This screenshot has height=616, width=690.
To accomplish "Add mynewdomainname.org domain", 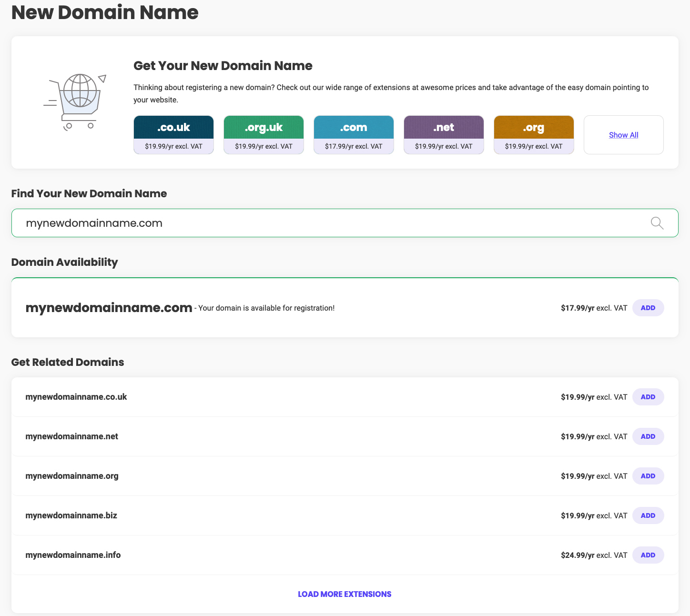I will click(648, 476).
